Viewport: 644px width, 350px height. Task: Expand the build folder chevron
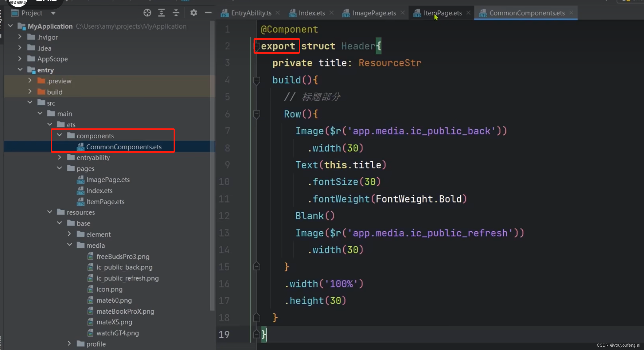pyautogui.click(x=30, y=91)
